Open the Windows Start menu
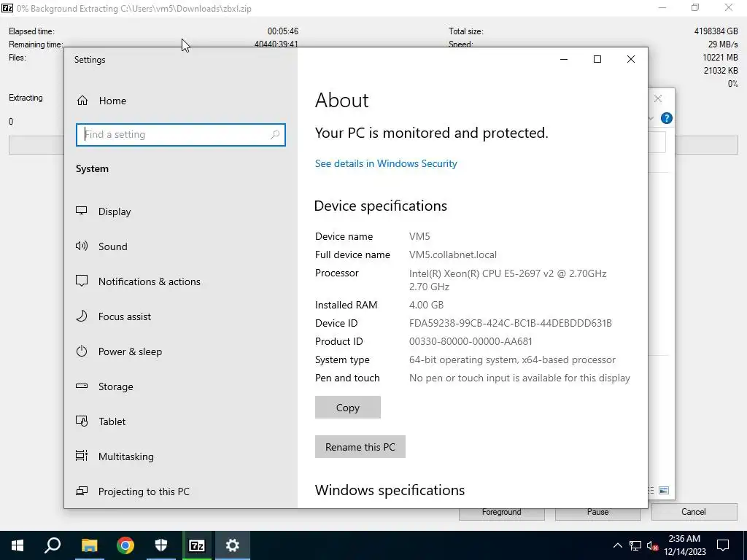The image size is (747, 560). (18, 545)
